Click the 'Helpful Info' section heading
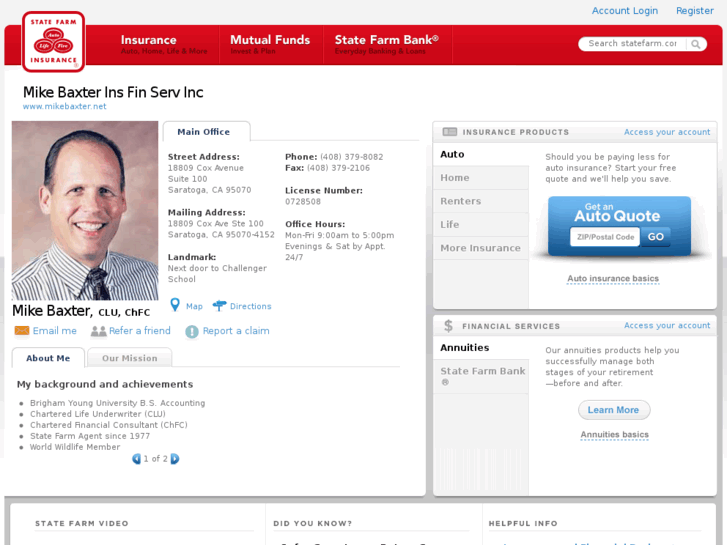 pyautogui.click(x=523, y=523)
